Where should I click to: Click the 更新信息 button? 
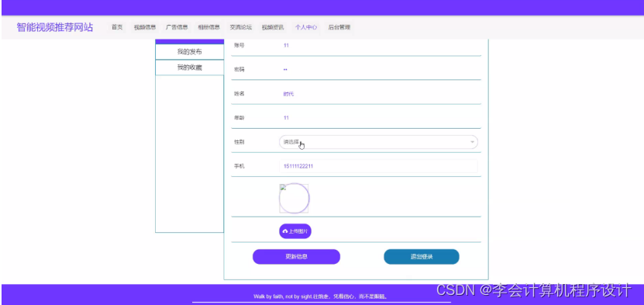pyautogui.click(x=296, y=257)
